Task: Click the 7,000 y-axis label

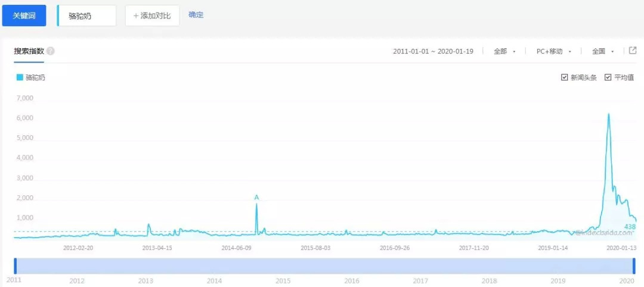Action: (25, 98)
